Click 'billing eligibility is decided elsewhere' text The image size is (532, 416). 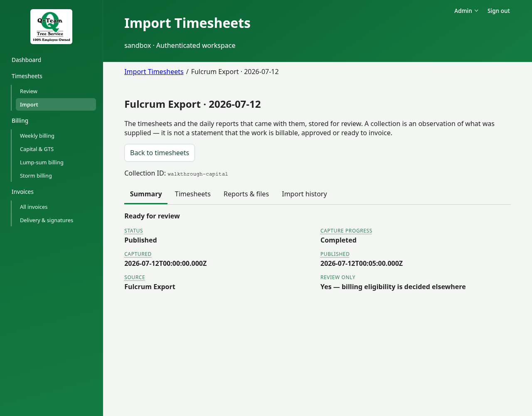pyautogui.click(x=404, y=287)
